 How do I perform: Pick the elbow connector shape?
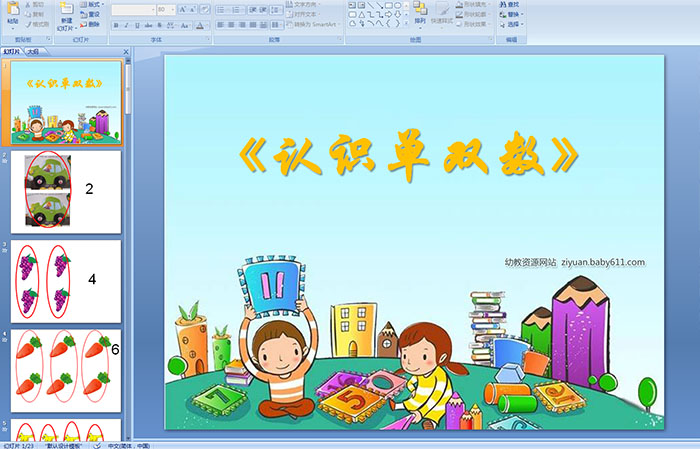point(371,15)
